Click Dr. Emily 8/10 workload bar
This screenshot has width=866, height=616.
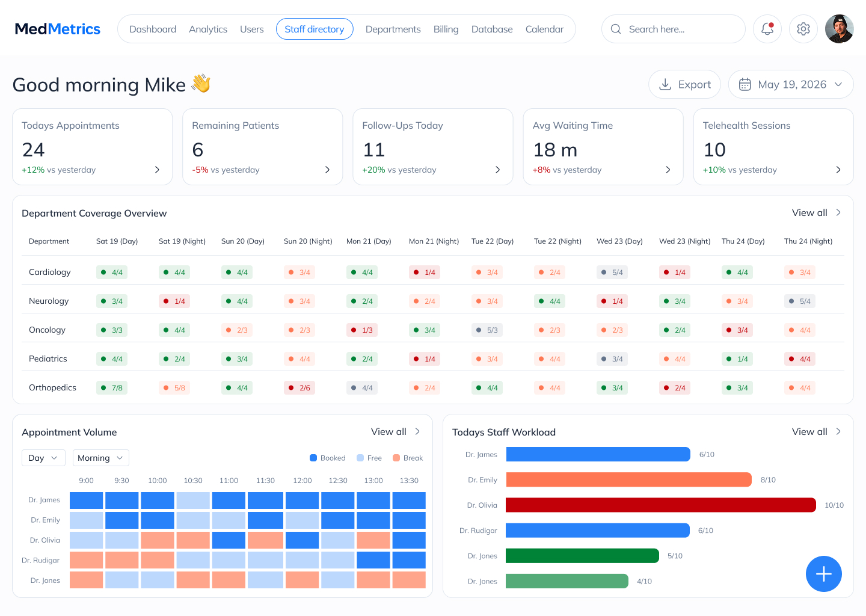click(x=629, y=479)
